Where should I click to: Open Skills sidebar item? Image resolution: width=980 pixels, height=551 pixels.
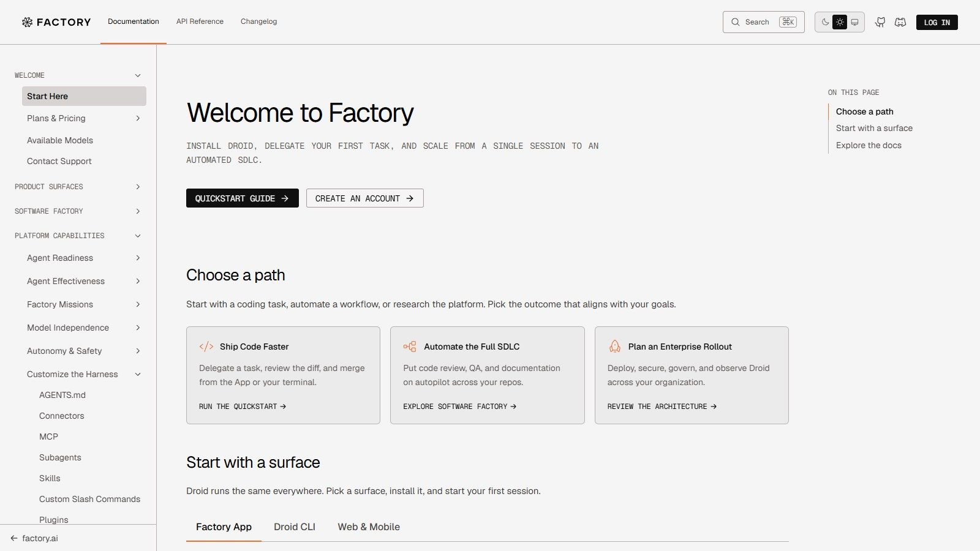tap(50, 478)
